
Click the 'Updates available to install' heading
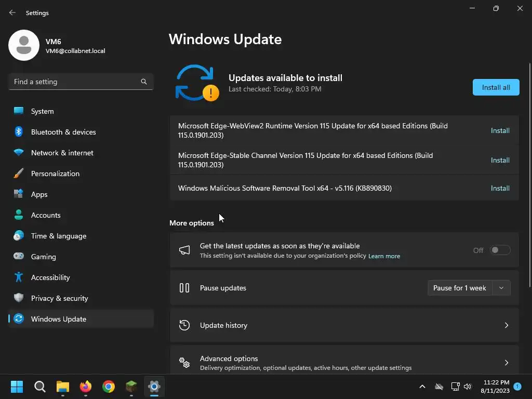285,78
